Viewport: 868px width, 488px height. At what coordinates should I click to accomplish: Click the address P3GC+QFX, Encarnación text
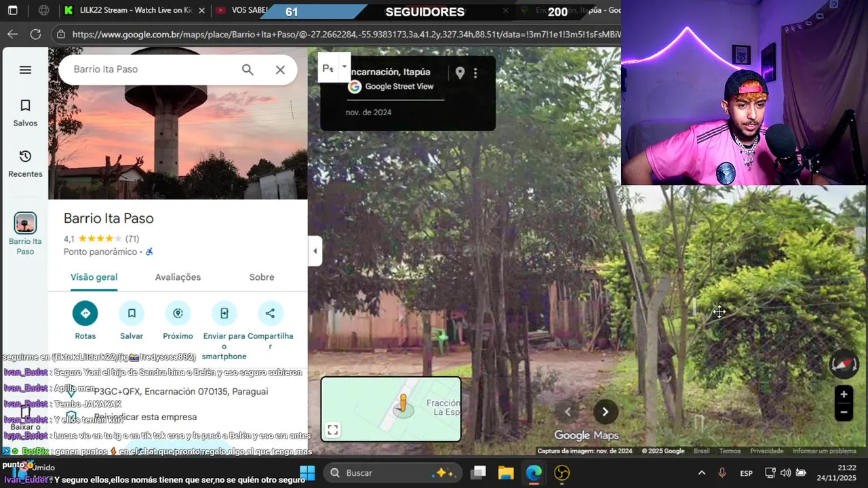[x=181, y=392]
